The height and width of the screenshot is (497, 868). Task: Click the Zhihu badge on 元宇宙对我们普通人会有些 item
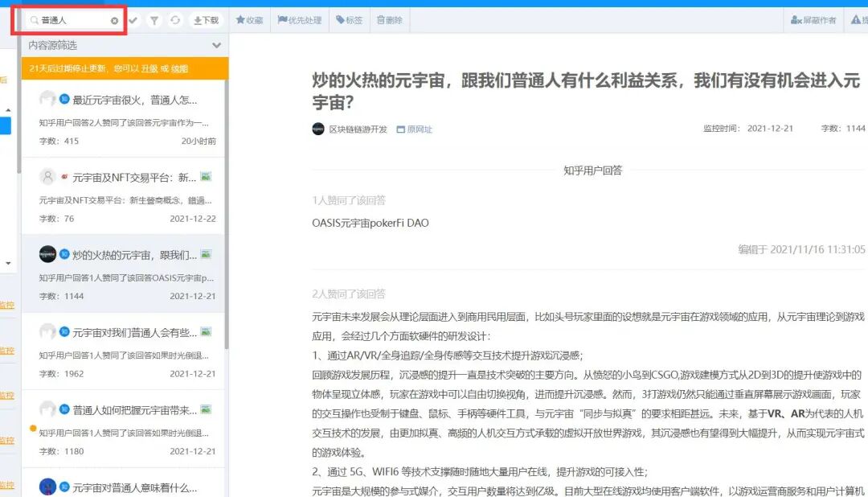64,332
